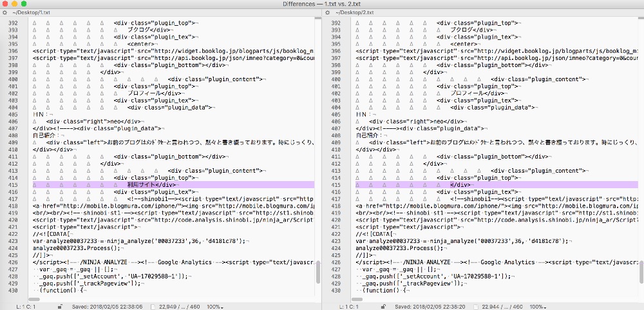Click line 395 center tag in left pane
644x310 pixels.
(142, 44)
